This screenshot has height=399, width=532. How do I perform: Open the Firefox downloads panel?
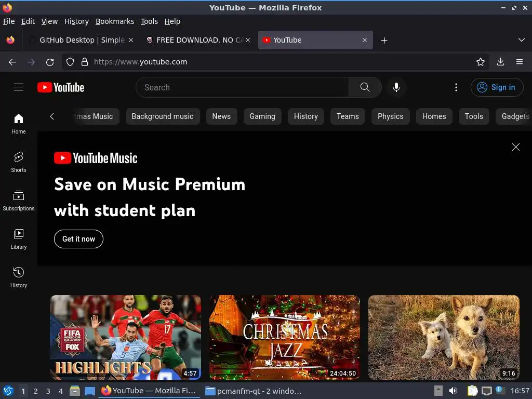coord(500,62)
